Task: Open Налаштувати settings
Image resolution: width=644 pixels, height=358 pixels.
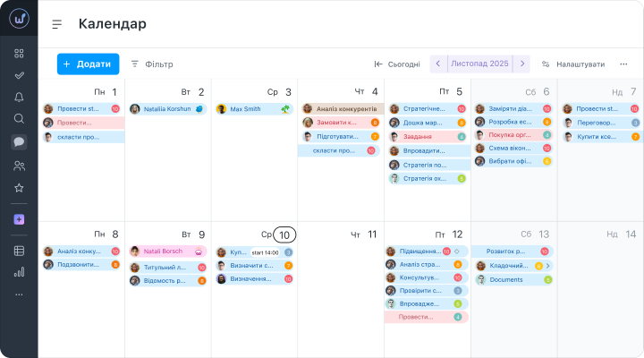Action: pos(573,64)
